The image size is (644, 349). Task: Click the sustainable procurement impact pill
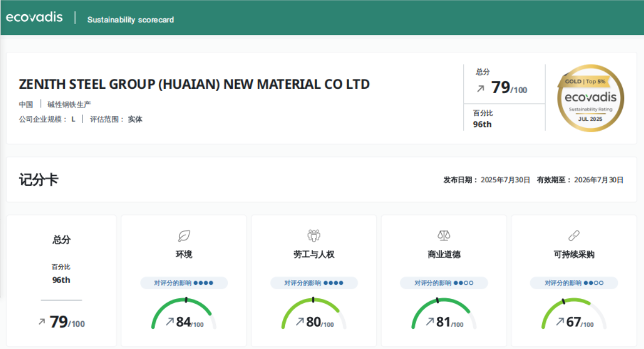pyautogui.click(x=574, y=283)
